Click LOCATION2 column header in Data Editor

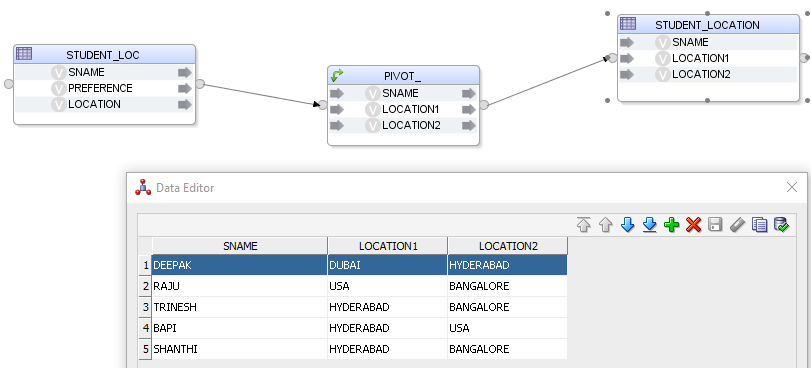pos(507,246)
